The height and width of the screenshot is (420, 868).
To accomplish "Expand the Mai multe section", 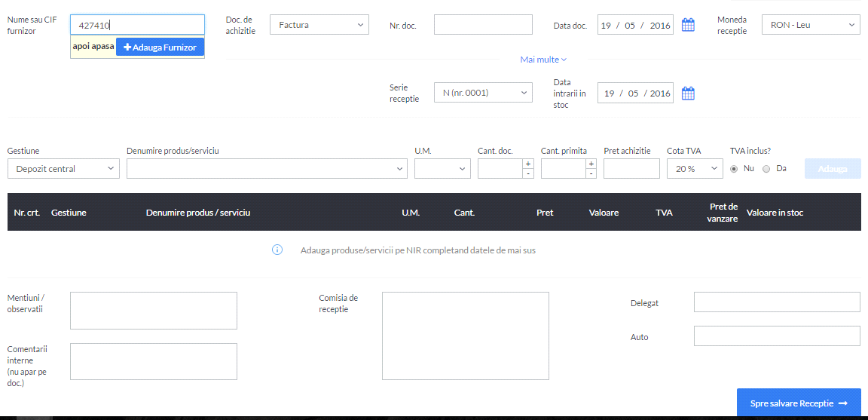I will point(543,60).
